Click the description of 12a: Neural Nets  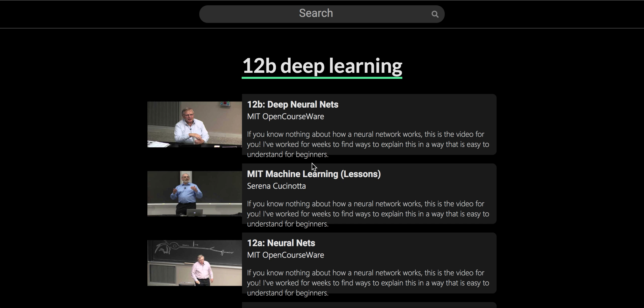(x=368, y=283)
